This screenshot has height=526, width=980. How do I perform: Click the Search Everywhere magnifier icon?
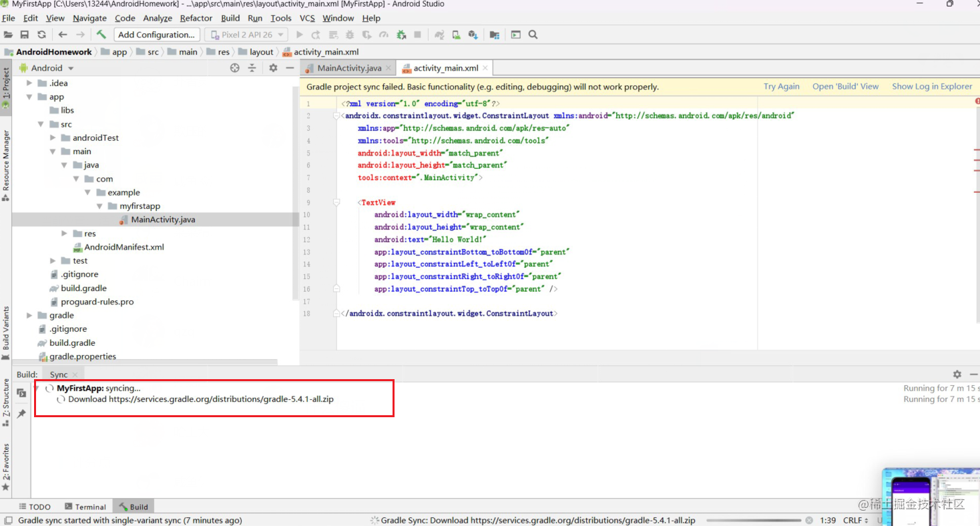pos(532,34)
